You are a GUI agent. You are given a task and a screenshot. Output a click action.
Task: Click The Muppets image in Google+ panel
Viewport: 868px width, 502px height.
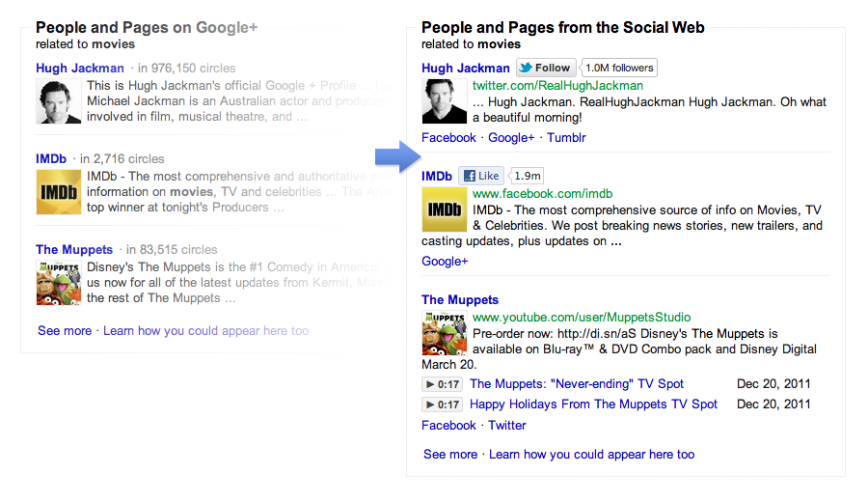(58, 283)
